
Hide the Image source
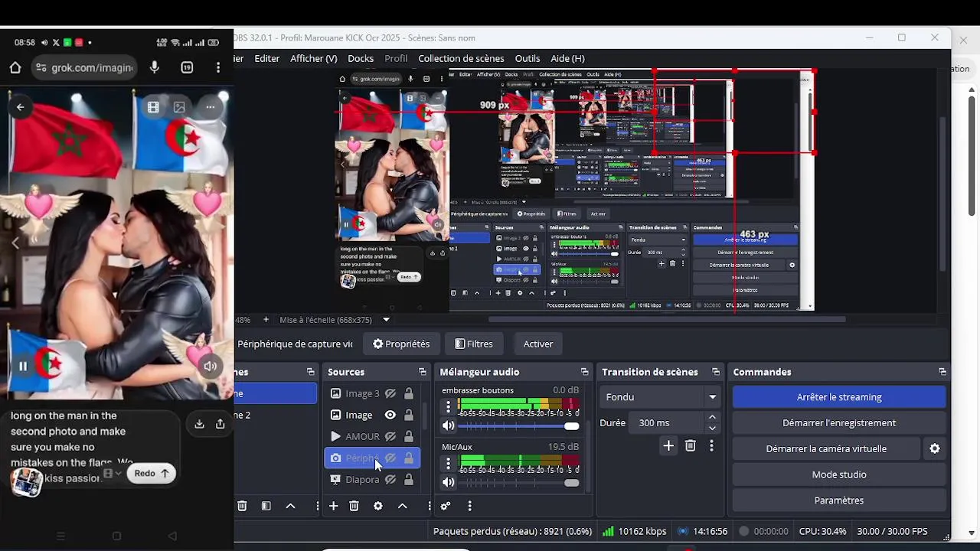pos(390,415)
